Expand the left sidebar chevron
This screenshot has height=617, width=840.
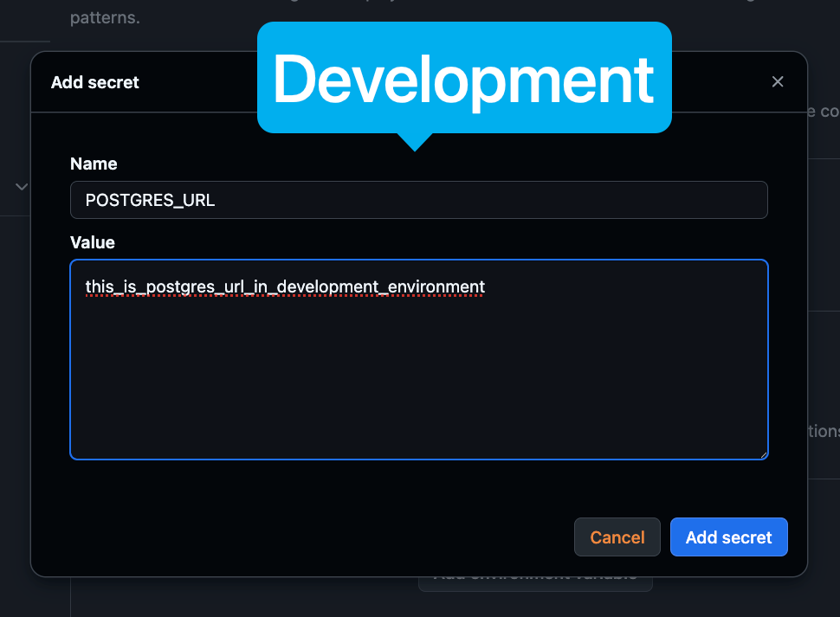22,186
